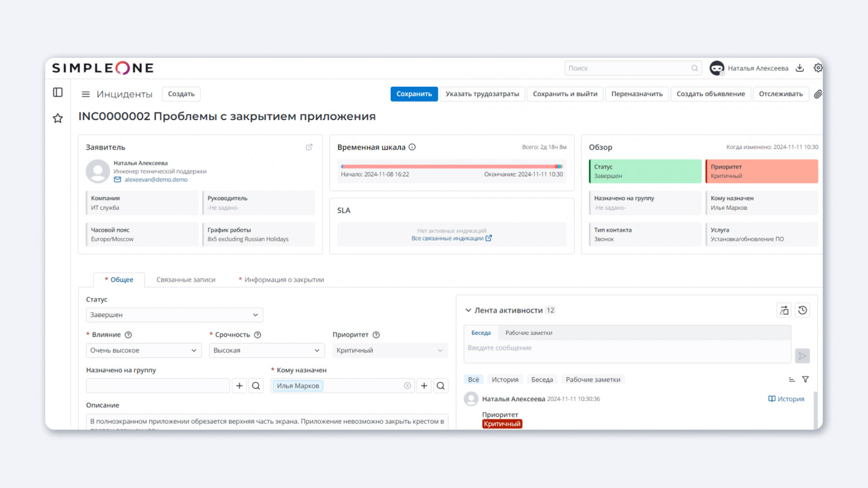Click the download icon beside the user name
Viewport: 868px width, 488px height.
tap(800, 68)
